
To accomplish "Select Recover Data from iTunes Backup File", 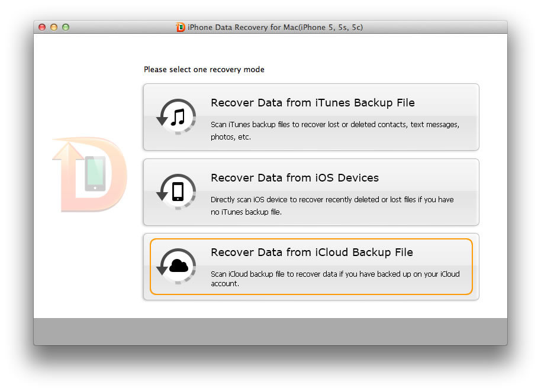I will 313,103.
